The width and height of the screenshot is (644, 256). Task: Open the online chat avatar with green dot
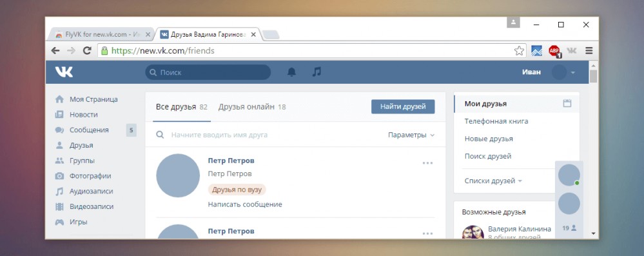tap(569, 175)
